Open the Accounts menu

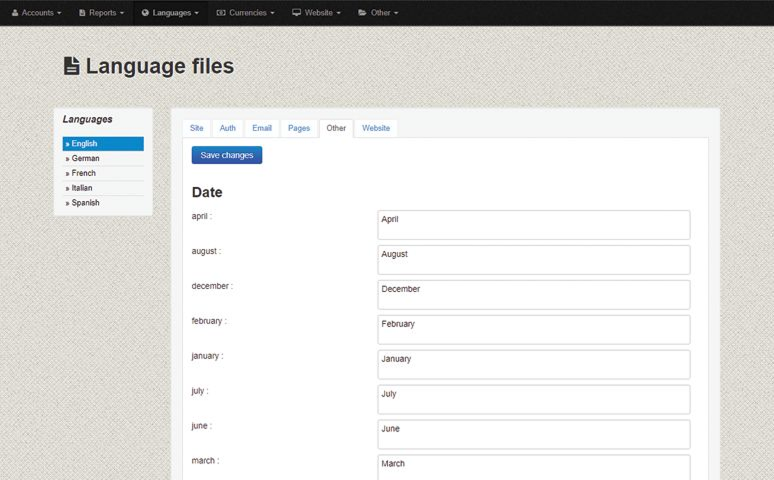(37, 13)
